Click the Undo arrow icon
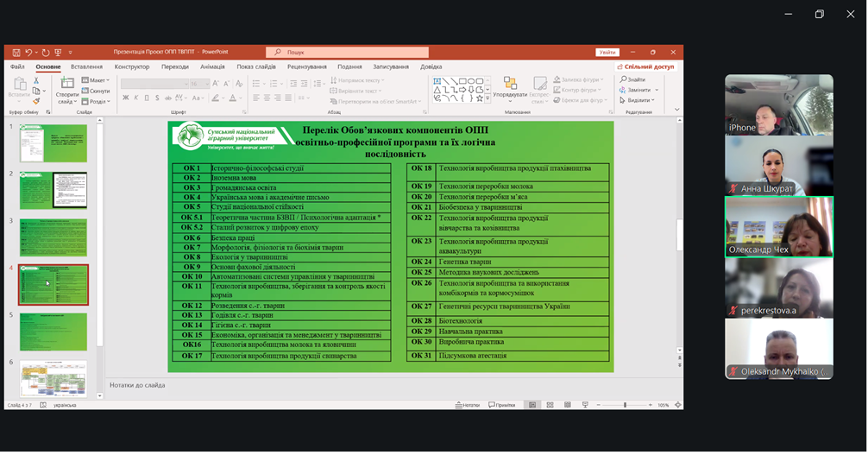 (x=28, y=52)
